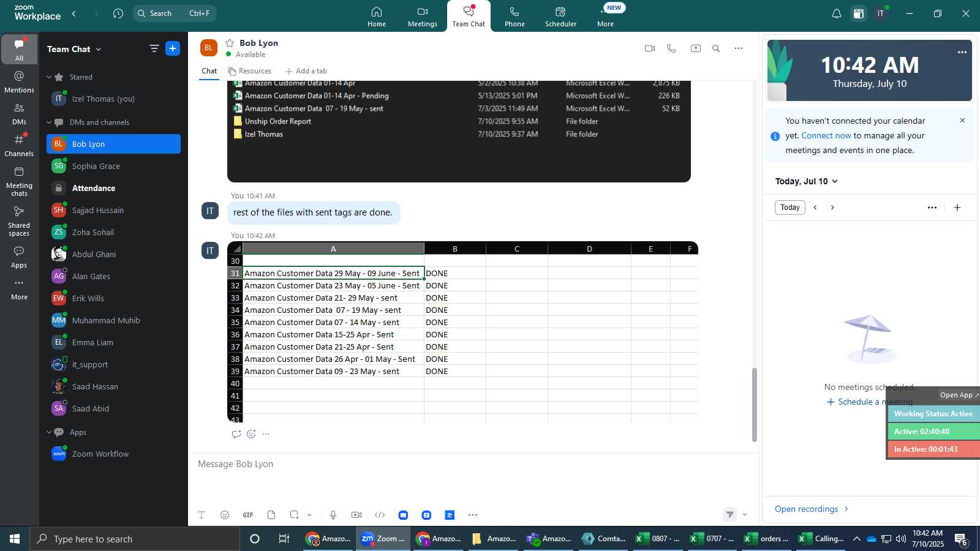Image resolution: width=980 pixels, height=551 pixels.
Task: Expand the Team Chat header dropdown
Action: point(99,49)
